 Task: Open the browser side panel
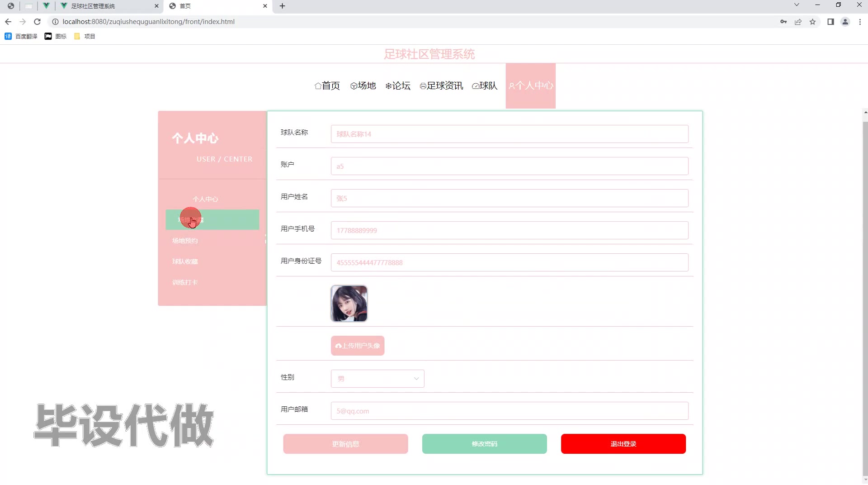(x=830, y=22)
